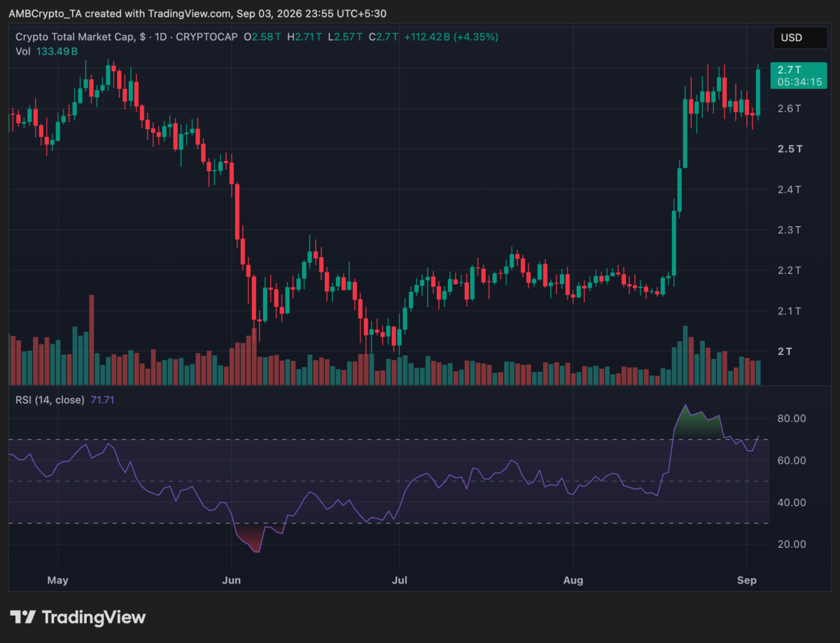Click the TradingView logo icon
This screenshot has width=840, height=643.
pyautogui.click(x=22, y=617)
